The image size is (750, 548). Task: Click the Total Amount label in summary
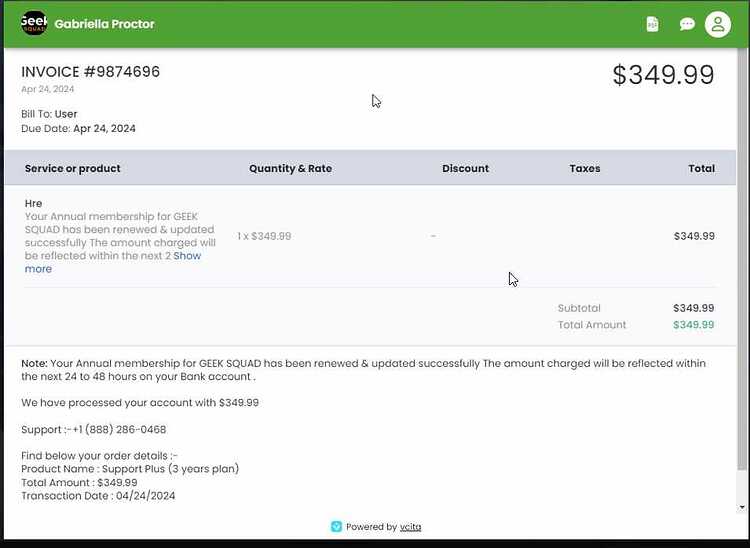click(592, 325)
